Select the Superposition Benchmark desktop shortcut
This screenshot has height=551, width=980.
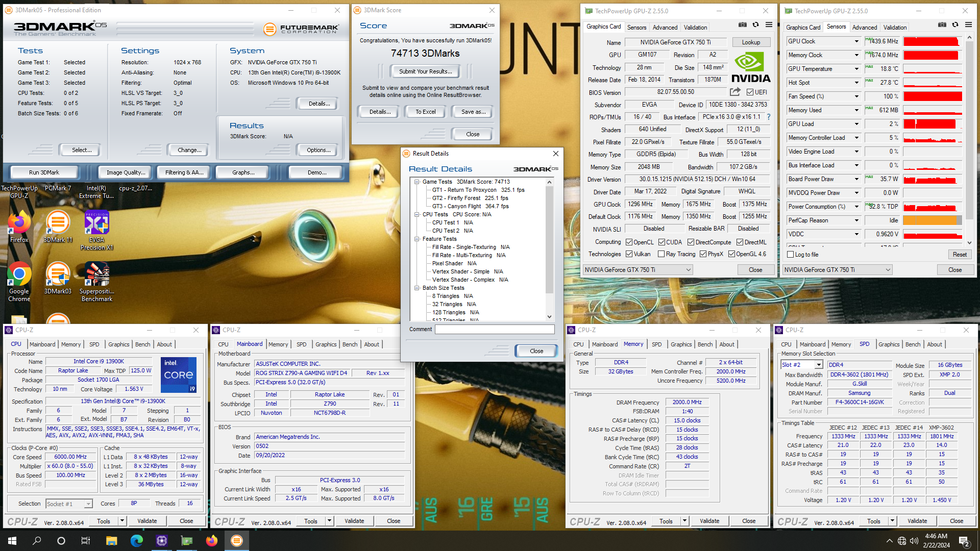pyautogui.click(x=96, y=282)
